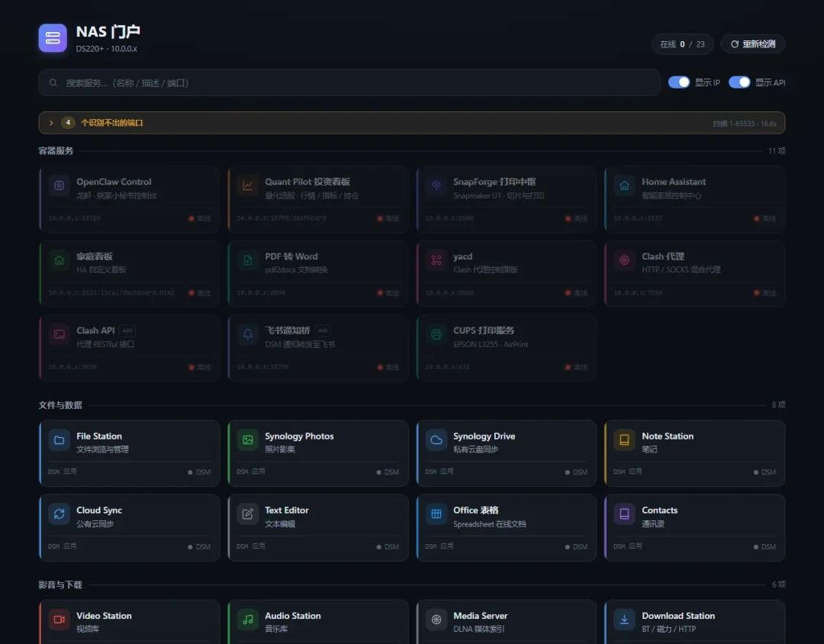Open the File Station folder icon
The image size is (824, 644).
point(59,440)
